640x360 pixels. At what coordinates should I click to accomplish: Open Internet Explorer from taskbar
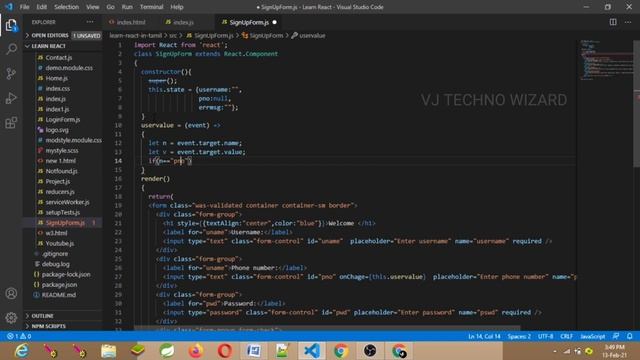(22, 351)
